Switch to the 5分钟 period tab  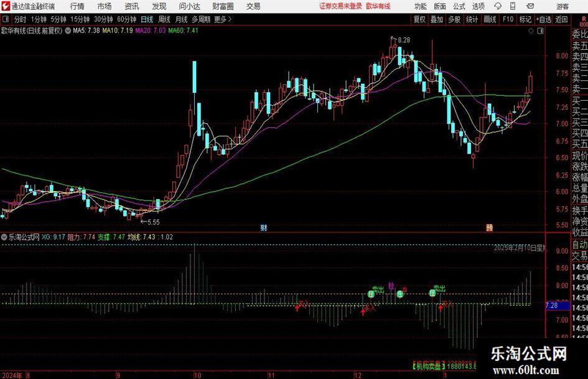pyautogui.click(x=58, y=19)
